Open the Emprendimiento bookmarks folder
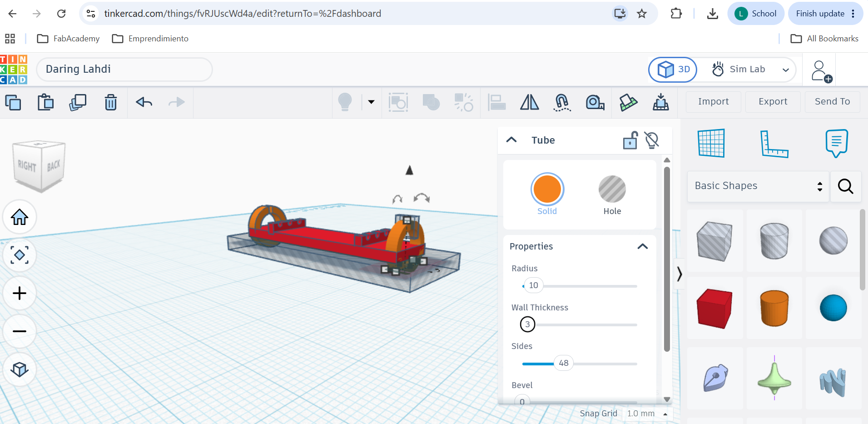This screenshot has width=868, height=424. pyautogui.click(x=150, y=39)
